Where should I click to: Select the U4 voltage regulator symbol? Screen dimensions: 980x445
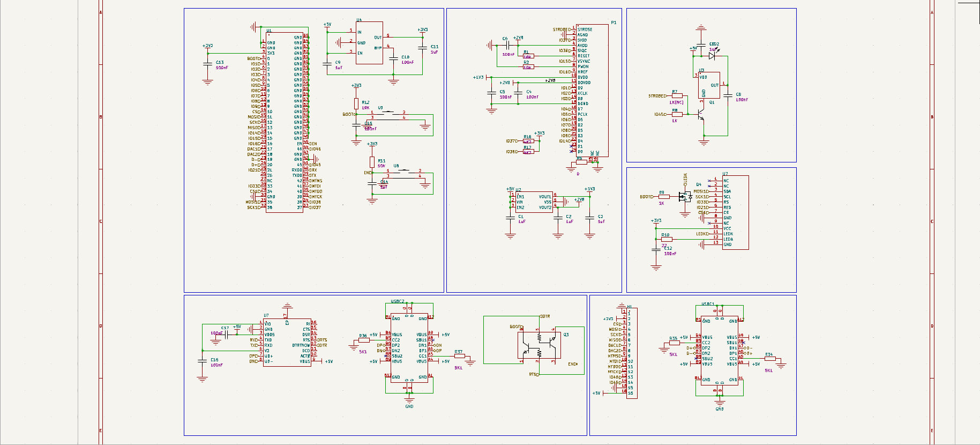[369, 43]
